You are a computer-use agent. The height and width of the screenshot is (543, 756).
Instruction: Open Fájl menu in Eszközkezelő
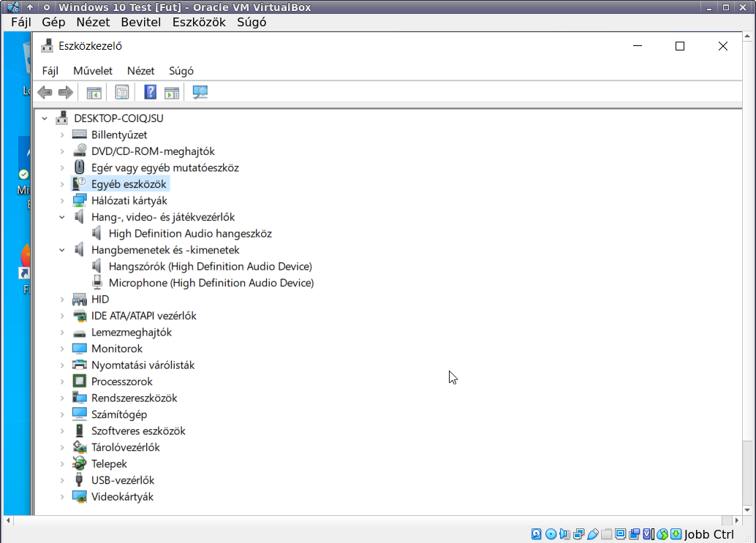pos(50,71)
